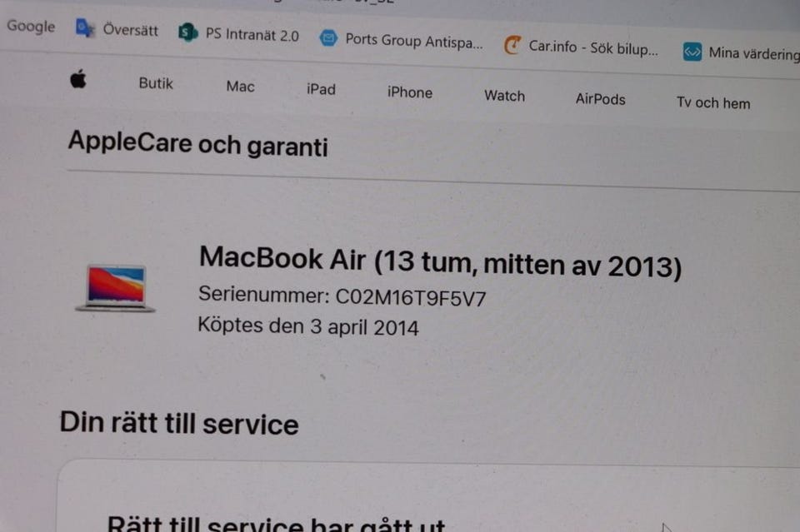The height and width of the screenshot is (532, 800).
Task: Select Mac in Apple navigation
Action: point(240,86)
